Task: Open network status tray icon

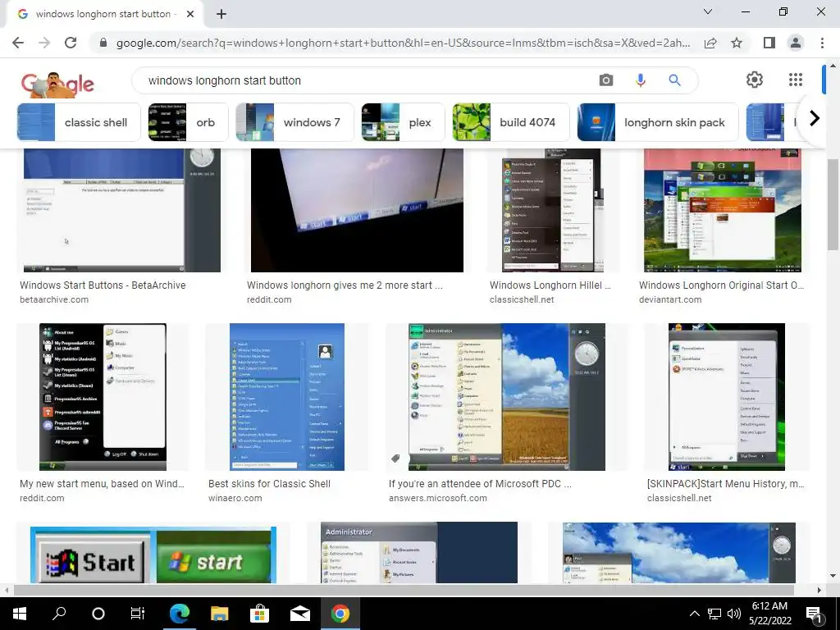Action: point(714,614)
